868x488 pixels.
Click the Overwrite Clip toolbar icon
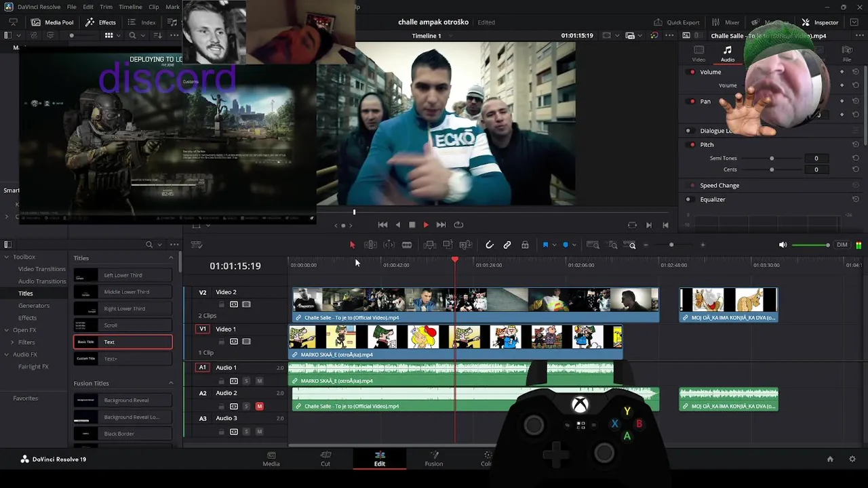point(448,245)
